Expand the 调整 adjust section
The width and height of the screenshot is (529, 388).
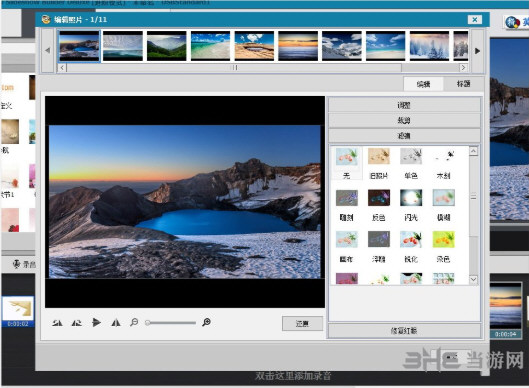click(x=404, y=105)
